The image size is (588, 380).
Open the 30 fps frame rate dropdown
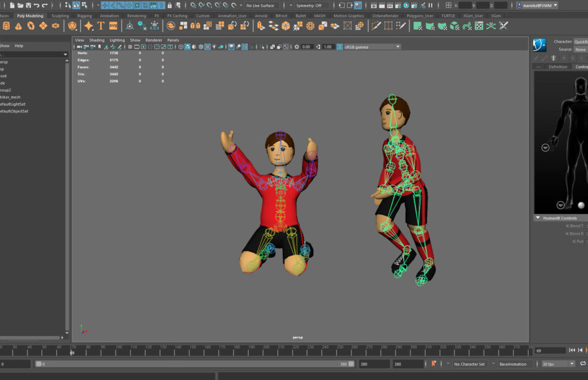pos(558,364)
